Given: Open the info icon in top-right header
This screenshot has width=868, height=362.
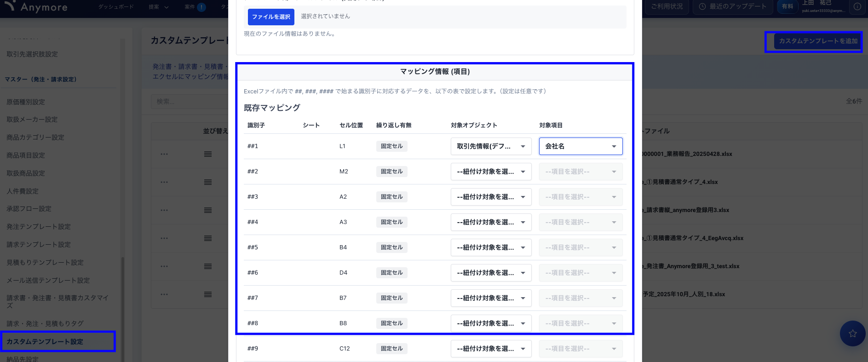Looking at the screenshot, I should [x=857, y=7].
